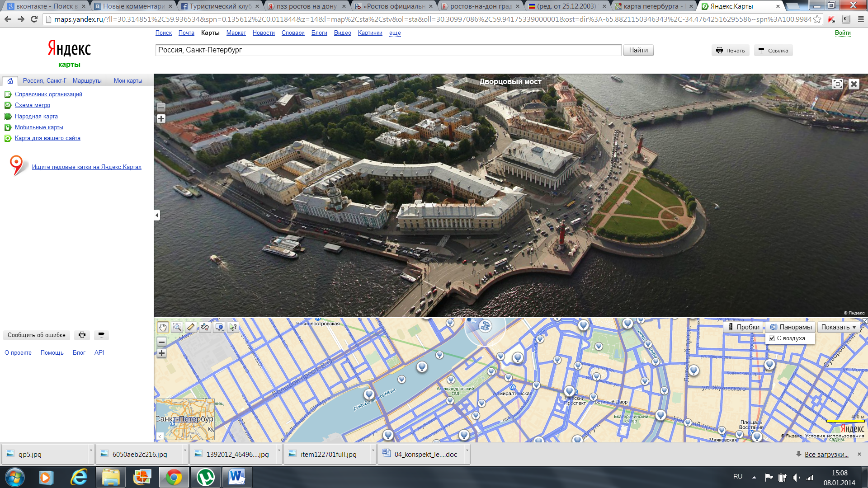Zoom in the aerial panorama
868x488 pixels.
pyautogui.click(x=161, y=119)
